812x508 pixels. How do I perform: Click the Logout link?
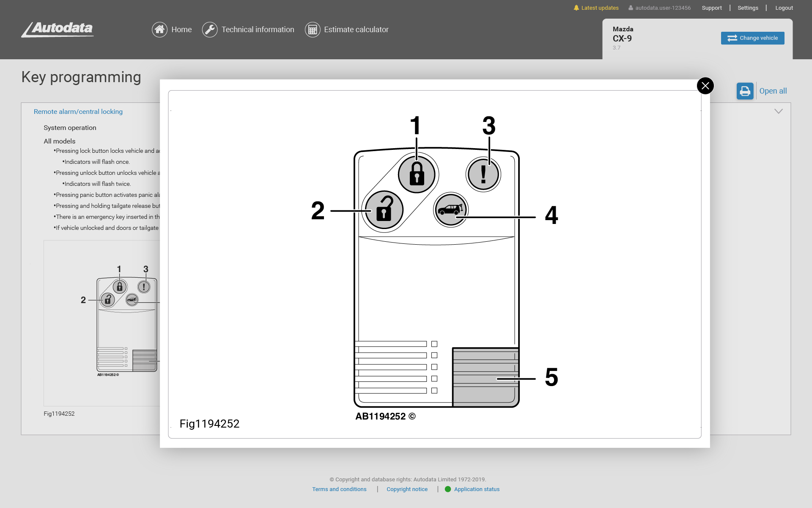pos(784,8)
